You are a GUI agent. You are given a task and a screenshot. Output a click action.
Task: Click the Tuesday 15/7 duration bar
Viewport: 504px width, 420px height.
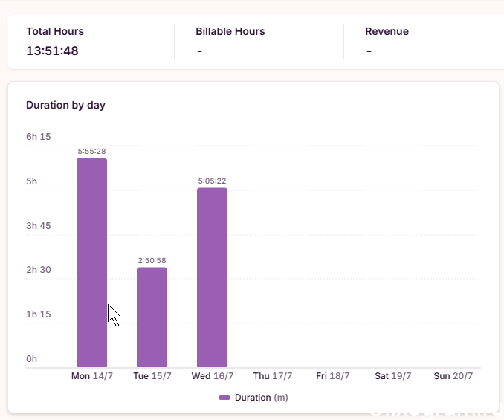[152, 317]
